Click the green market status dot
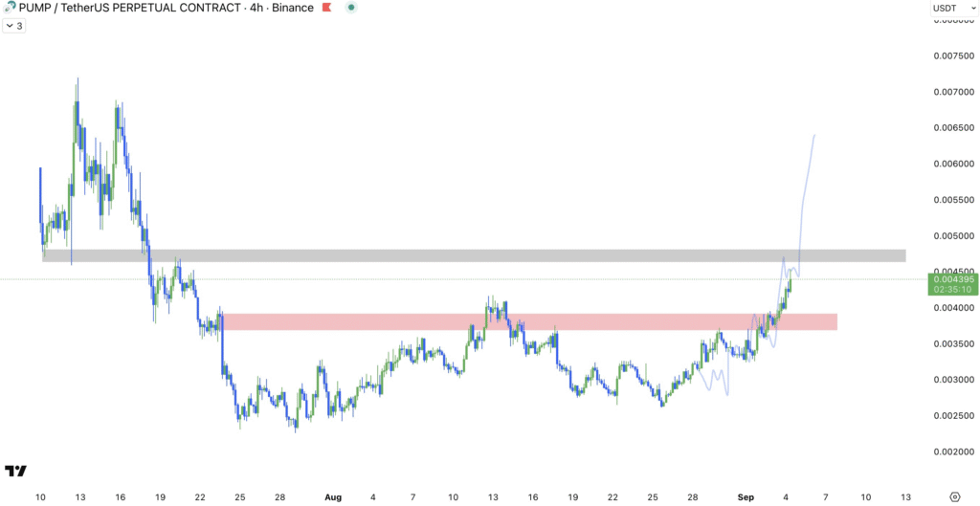Image resolution: width=980 pixels, height=506 pixels. coord(351,8)
